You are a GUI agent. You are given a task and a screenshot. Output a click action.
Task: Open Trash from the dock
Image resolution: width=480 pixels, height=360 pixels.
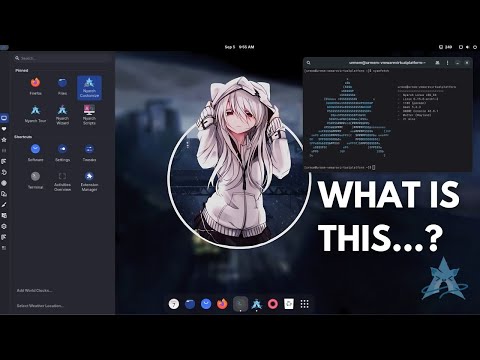pos(289,304)
